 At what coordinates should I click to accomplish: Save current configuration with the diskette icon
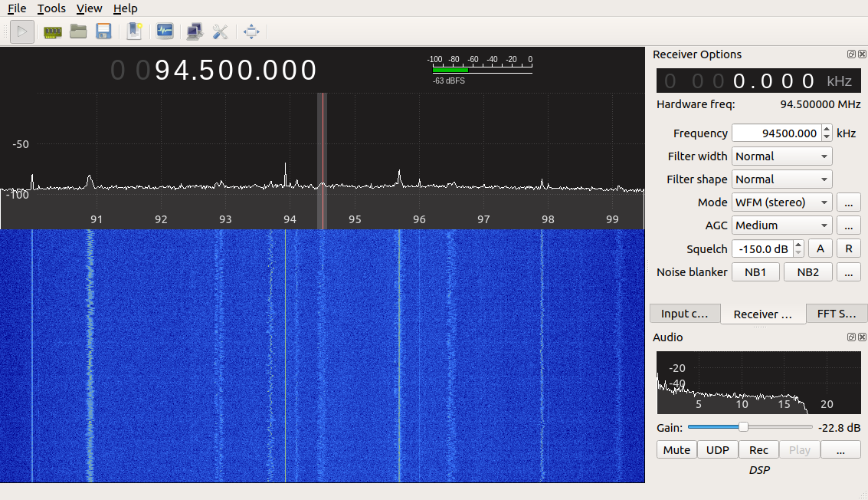pyautogui.click(x=104, y=31)
